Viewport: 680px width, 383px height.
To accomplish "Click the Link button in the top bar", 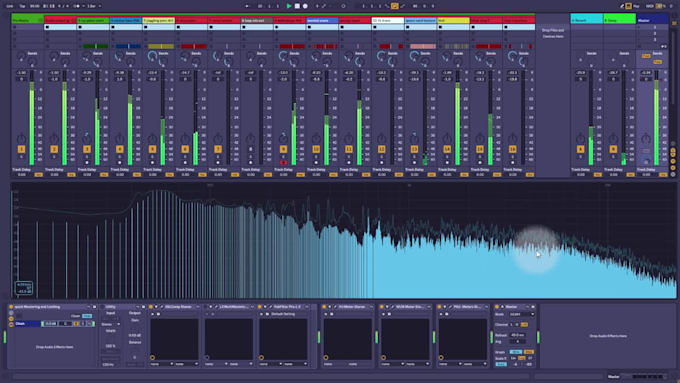I will 10,6.
